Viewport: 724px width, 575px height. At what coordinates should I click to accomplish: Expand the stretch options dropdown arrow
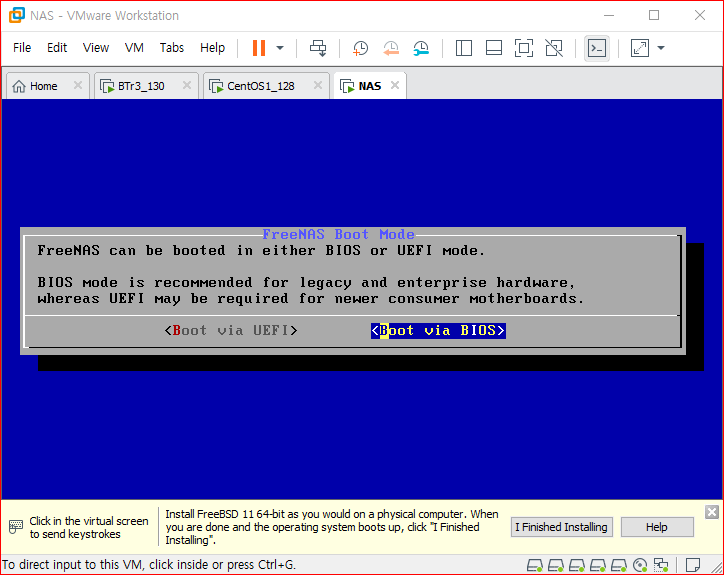[661, 48]
